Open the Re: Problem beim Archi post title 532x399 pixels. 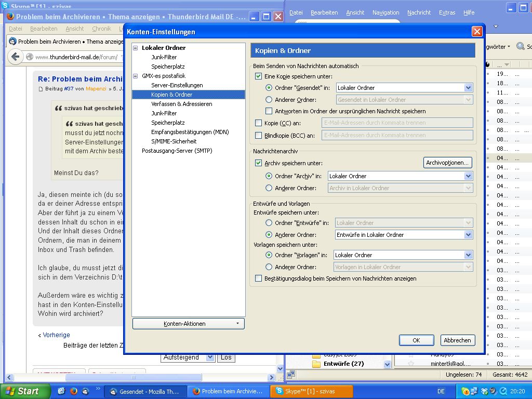tap(81, 79)
